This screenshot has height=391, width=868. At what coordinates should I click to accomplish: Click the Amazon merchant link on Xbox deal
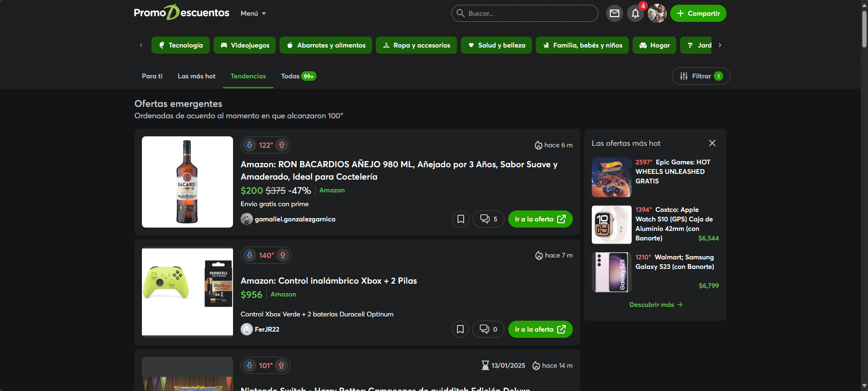click(x=283, y=294)
